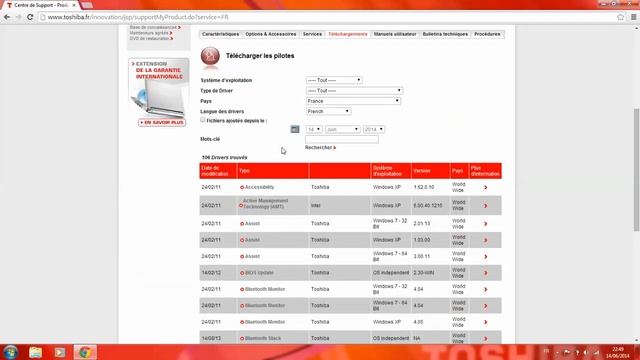Open a new browser tab
This screenshot has width=640, height=360.
(87, 5)
